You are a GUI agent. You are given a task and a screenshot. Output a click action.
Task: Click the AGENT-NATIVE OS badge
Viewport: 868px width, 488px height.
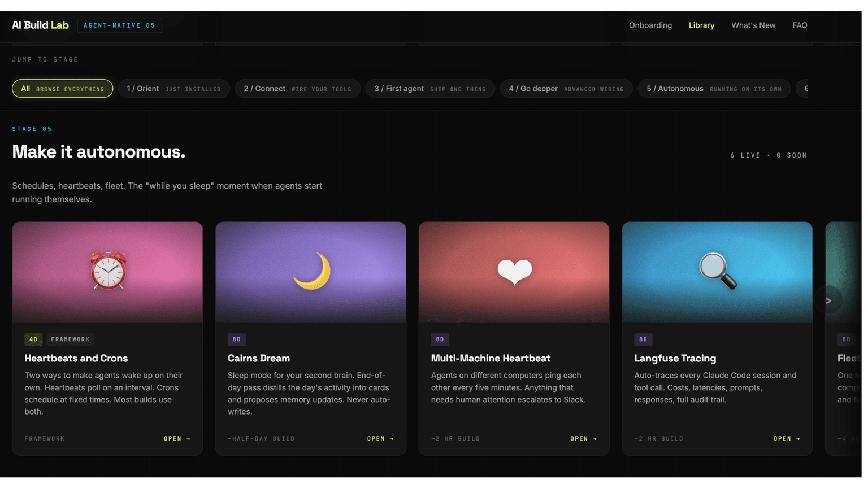click(x=119, y=25)
